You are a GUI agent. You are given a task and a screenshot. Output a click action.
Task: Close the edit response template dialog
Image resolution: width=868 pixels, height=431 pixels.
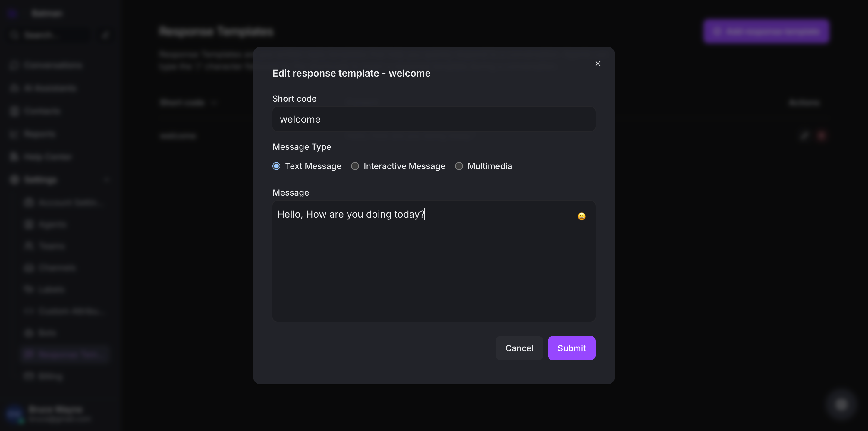[598, 64]
